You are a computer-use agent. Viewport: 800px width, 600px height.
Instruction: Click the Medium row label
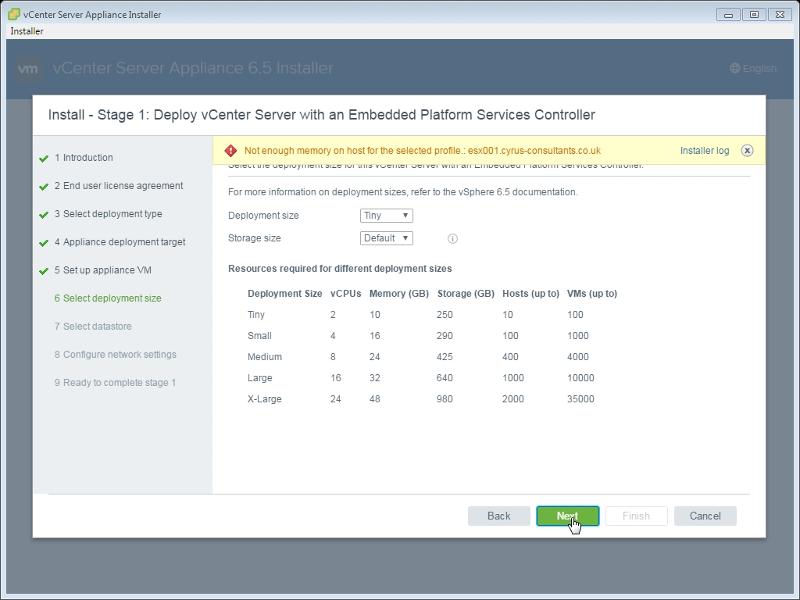coord(264,357)
